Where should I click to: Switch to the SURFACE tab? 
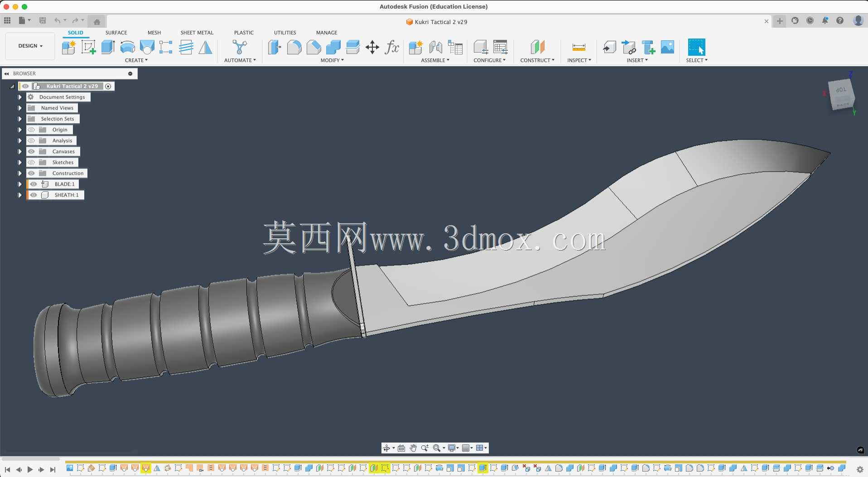[116, 33]
